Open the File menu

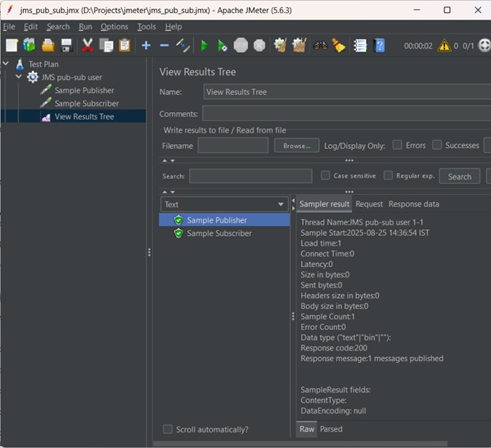point(9,27)
